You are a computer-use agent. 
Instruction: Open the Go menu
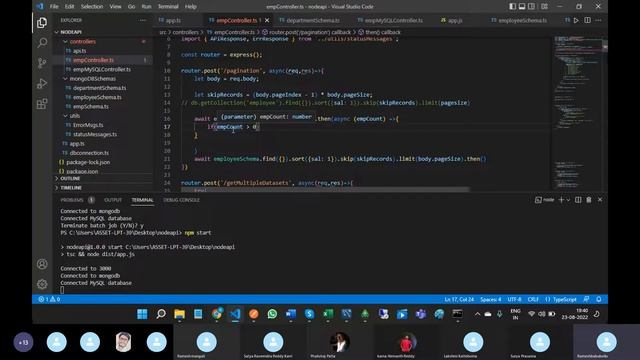pos(131,7)
